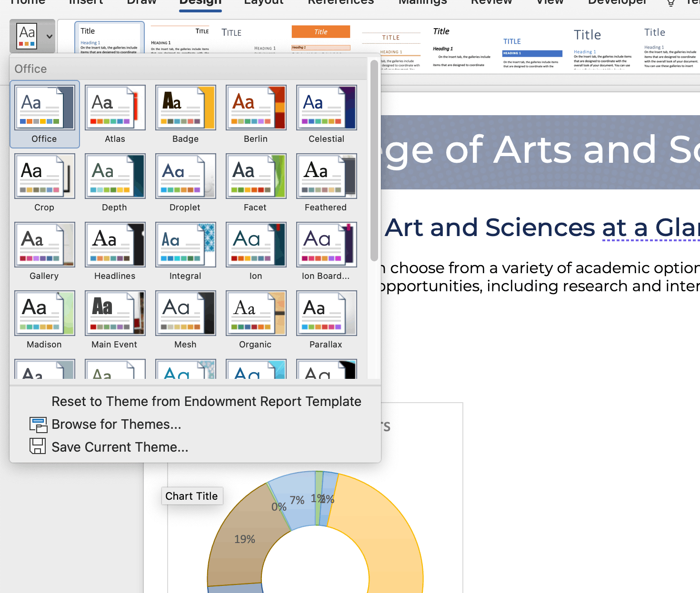
Task: Open the References ribbon tab
Action: tap(341, 2)
